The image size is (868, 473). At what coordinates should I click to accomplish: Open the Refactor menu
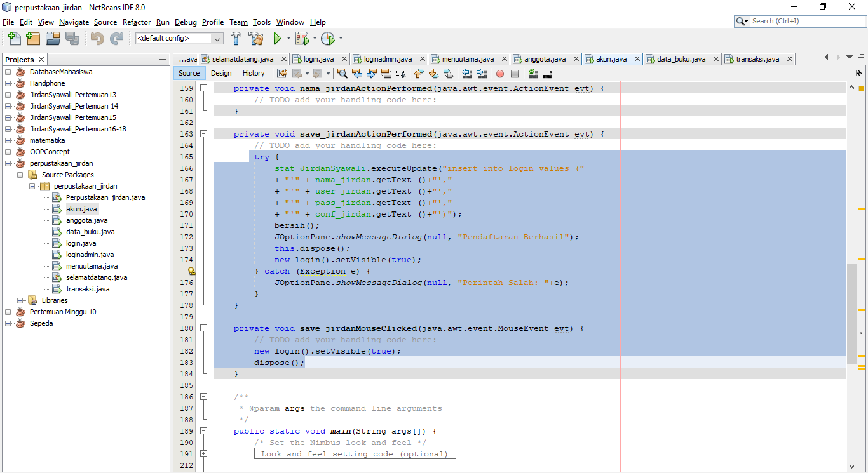coord(136,22)
